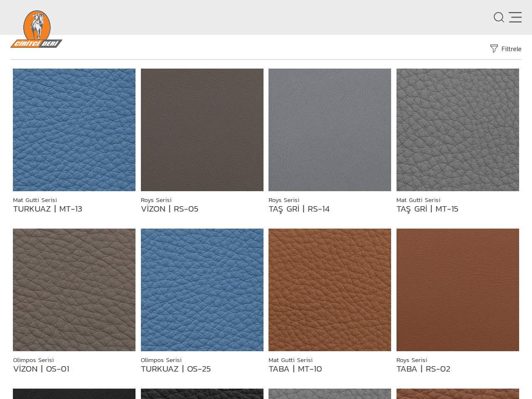Open the VİZON RS-05 leather swatch
Viewport: 532px width, 399px height.
click(x=202, y=130)
